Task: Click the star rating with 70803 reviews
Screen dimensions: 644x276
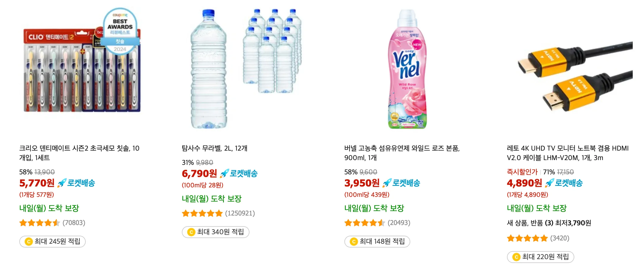Action: click(39, 222)
